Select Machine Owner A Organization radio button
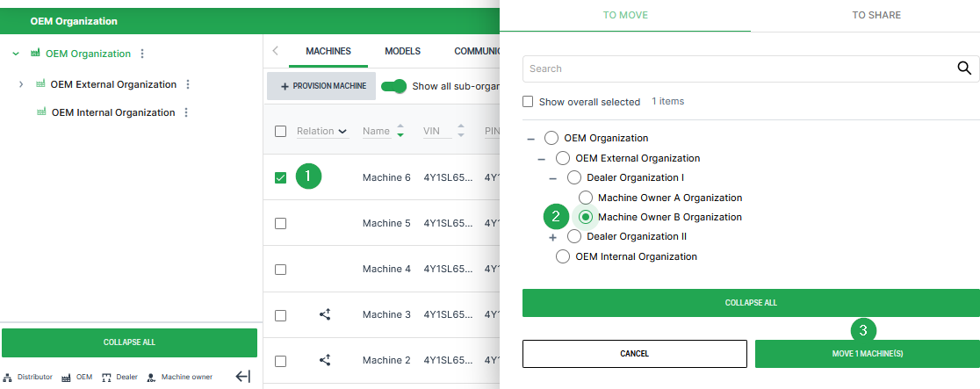The height and width of the screenshot is (389, 980). click(x=586, y=198)
